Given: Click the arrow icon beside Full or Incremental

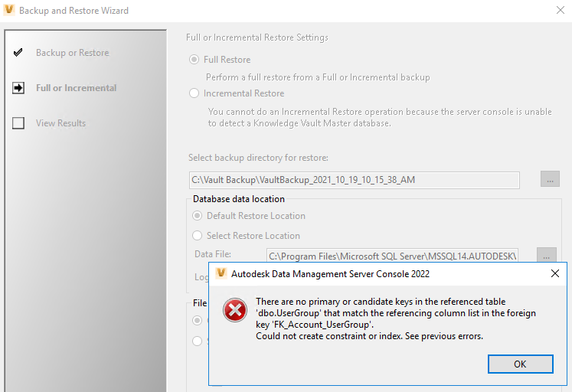Looking at the screenshot, I should (x=18, y=88).
